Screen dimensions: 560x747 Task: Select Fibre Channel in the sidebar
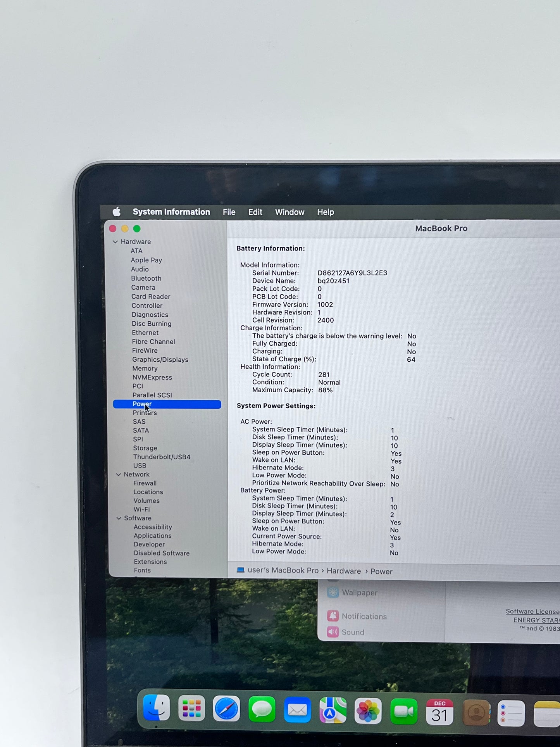pyautogui.click(x=153, y=342)
